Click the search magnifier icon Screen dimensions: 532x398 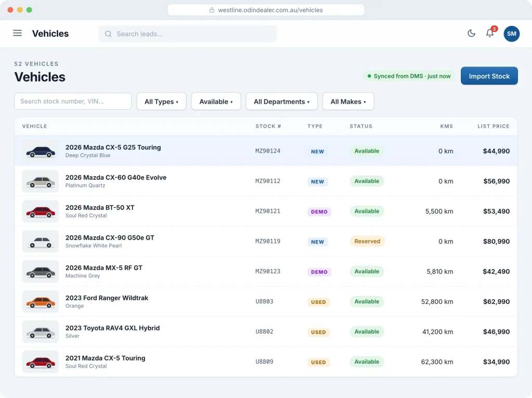pos(108,34)
